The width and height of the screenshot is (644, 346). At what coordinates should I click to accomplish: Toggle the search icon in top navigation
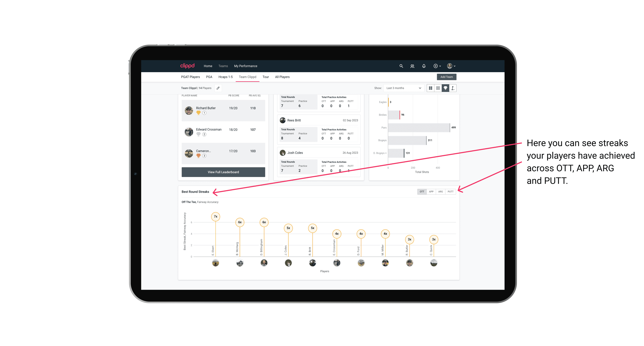(401, 66)
